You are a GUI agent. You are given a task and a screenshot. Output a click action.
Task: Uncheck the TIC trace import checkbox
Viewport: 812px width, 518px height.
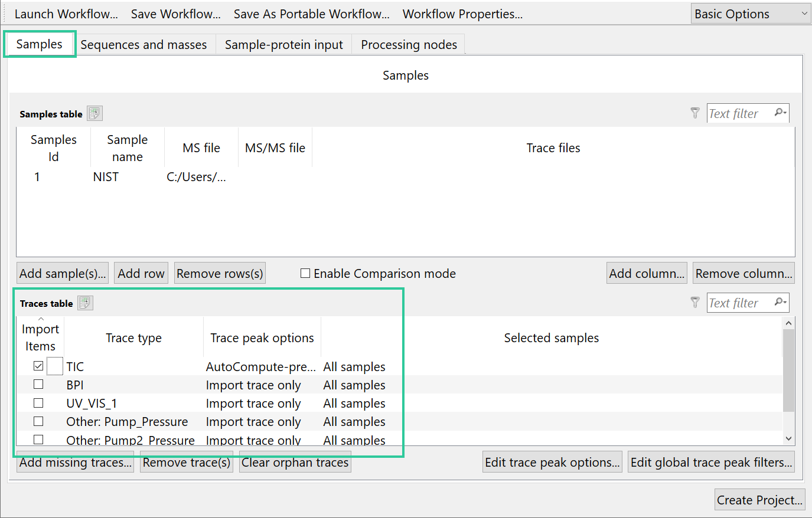[38, 366]
